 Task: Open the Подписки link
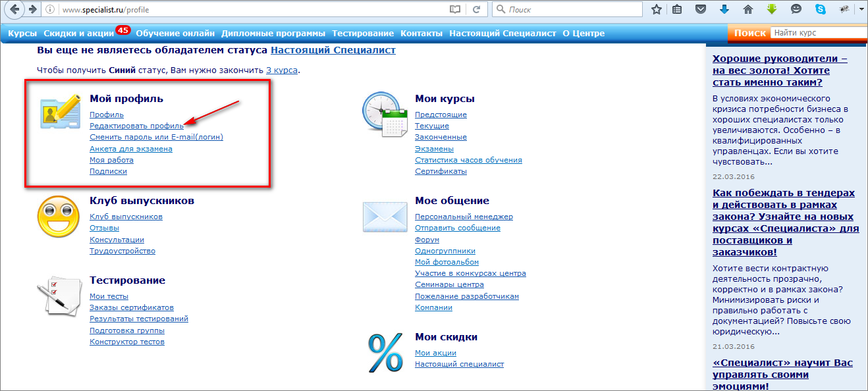point(108,171)
